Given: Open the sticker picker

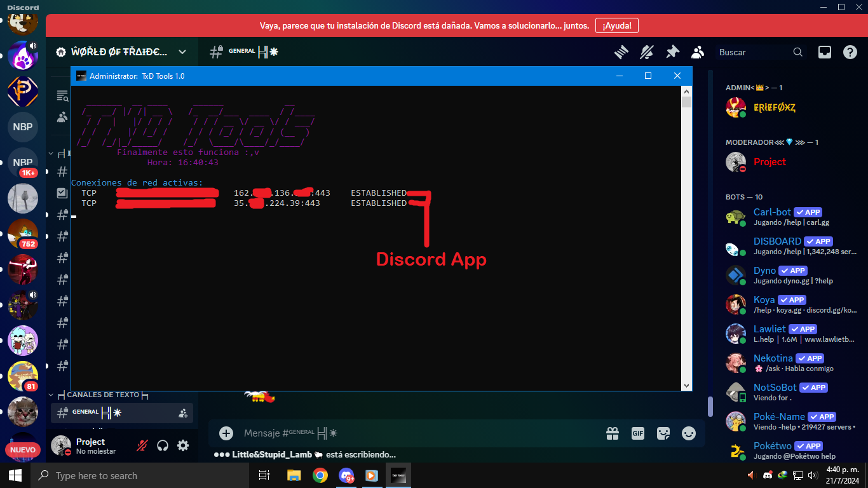Looking at the screenshot, I should [663, 433].
